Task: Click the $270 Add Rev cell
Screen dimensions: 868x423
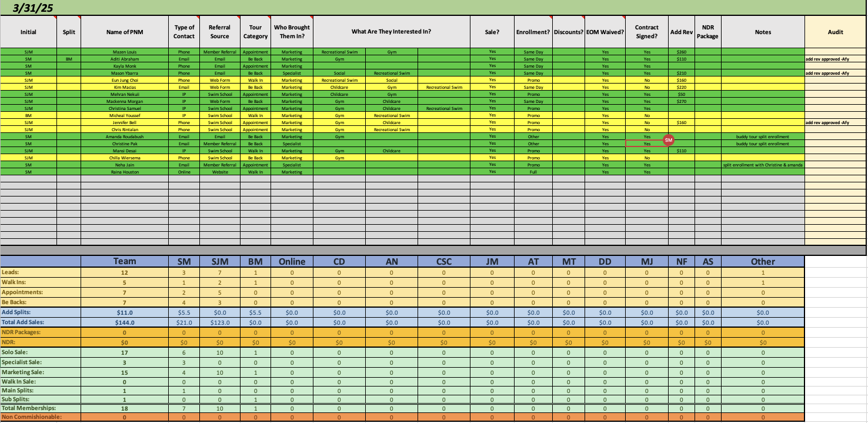Action: click(x=682, y=101)
